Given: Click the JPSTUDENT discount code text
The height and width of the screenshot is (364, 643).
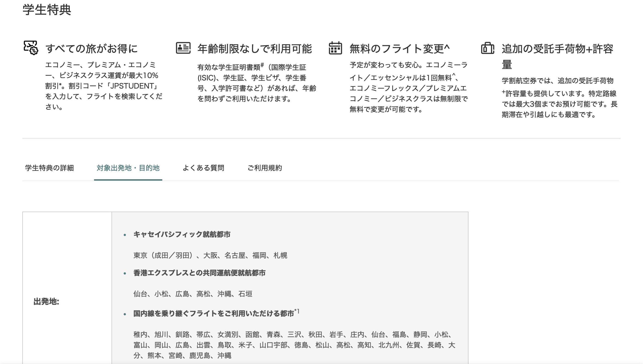Looking at the screenshot, I should (x=133, y=86).
